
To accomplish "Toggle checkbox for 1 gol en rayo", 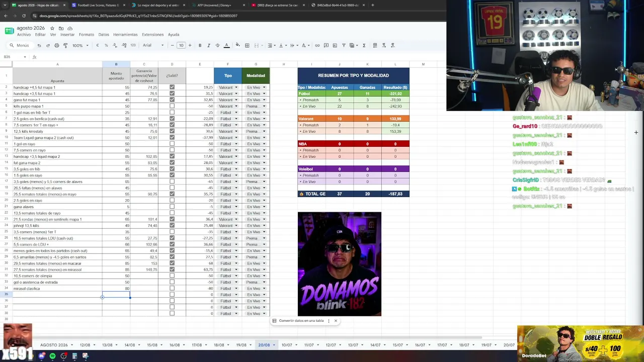I will tap(172, 144).
